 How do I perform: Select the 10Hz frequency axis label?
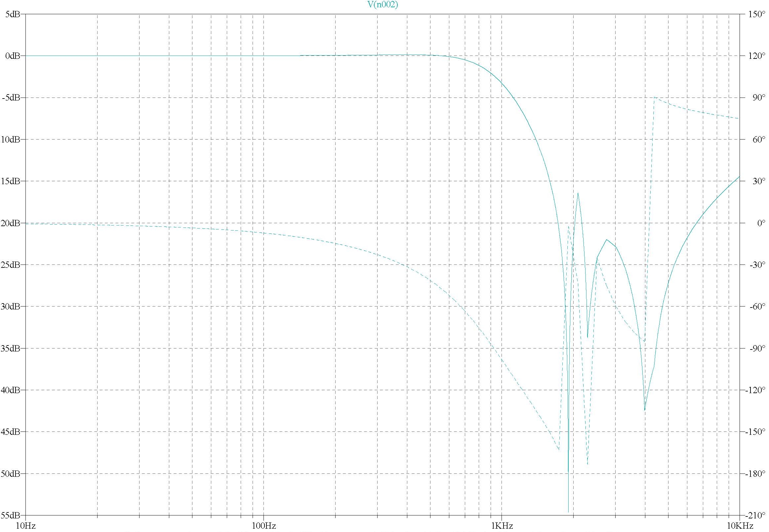[25, 526]
